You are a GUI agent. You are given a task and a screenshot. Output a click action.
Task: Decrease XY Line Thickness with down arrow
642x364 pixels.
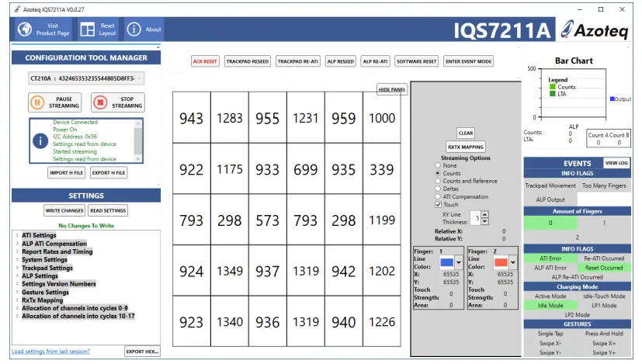(x=484, y=221)
